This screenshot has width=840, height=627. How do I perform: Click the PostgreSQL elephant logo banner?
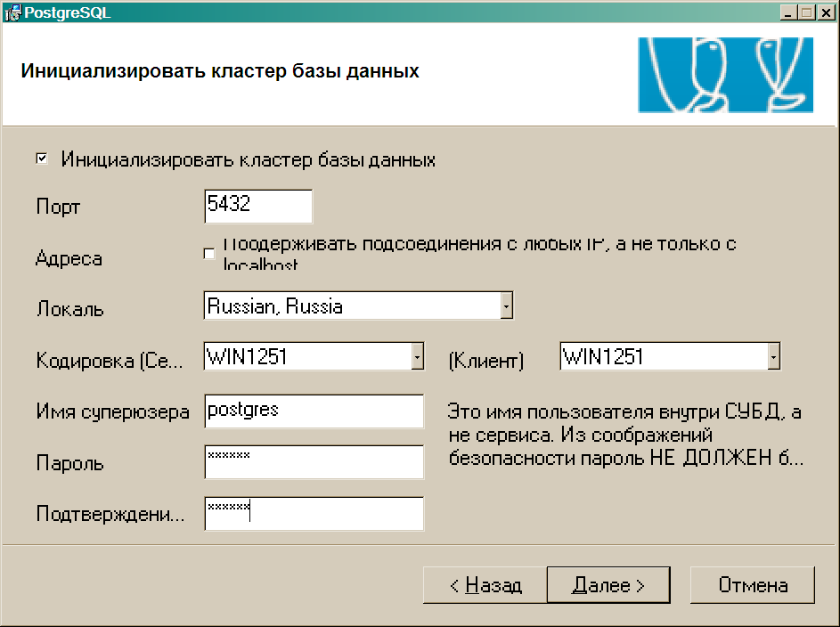pyautogui.click(x=725, y=75)
